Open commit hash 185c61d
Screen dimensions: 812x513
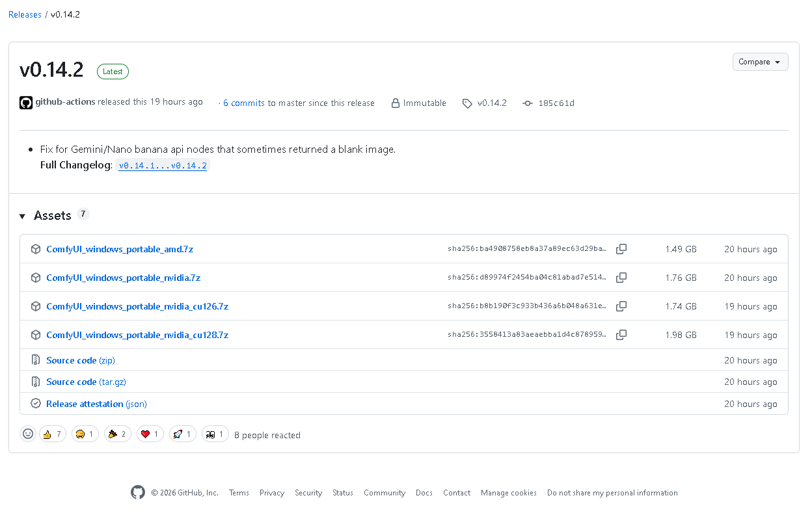556,103
